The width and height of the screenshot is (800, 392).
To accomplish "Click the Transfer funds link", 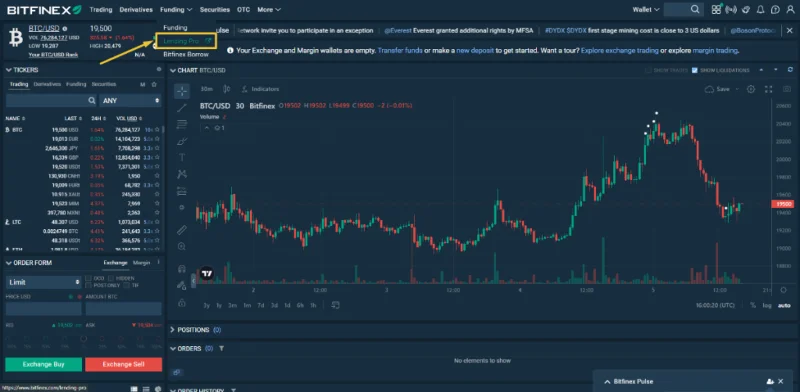I will (x=399, y=51).
